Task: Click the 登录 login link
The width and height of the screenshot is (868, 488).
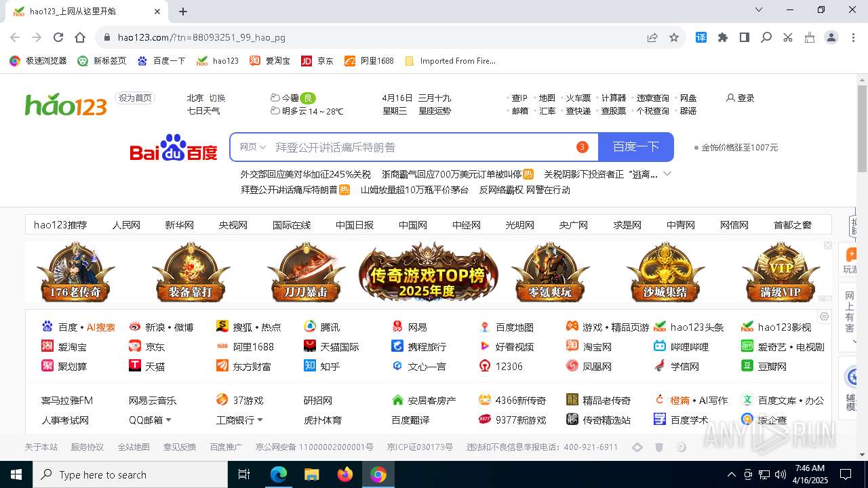Action: coord(741,98)
